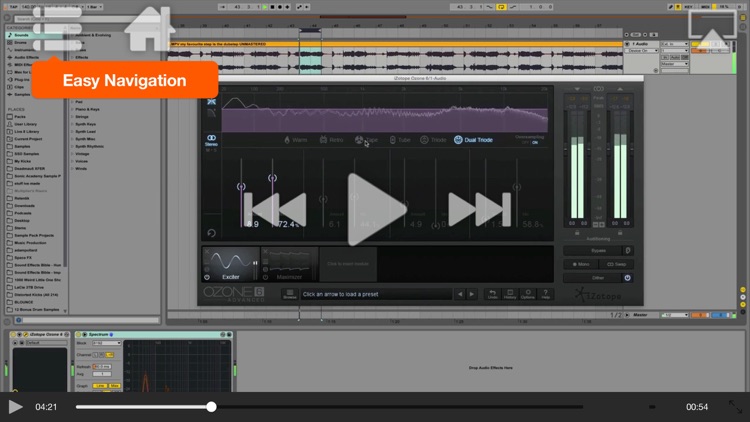This screenshot has height=422, width=750.
Task: Toggle the Exciter module power button
Action: [x=207, y=277]
